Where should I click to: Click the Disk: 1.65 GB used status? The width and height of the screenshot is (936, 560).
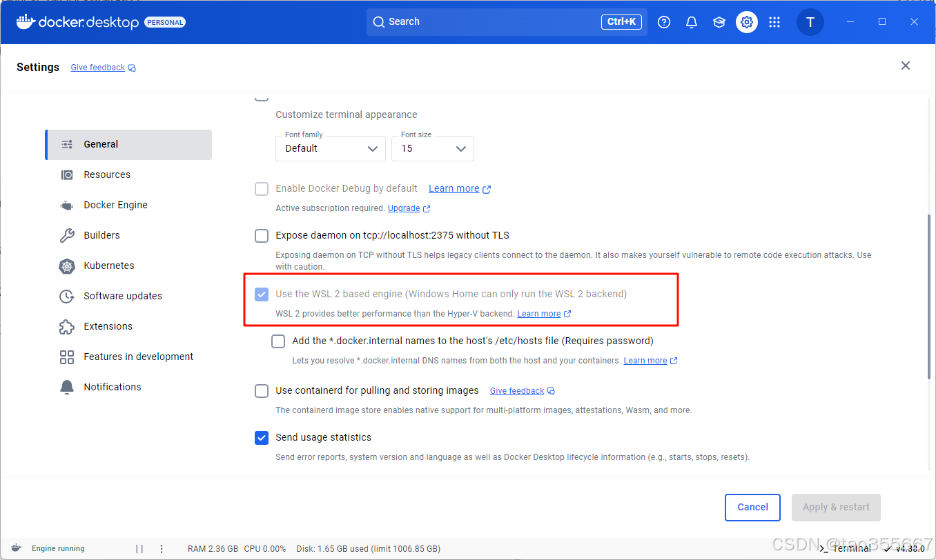369,549
